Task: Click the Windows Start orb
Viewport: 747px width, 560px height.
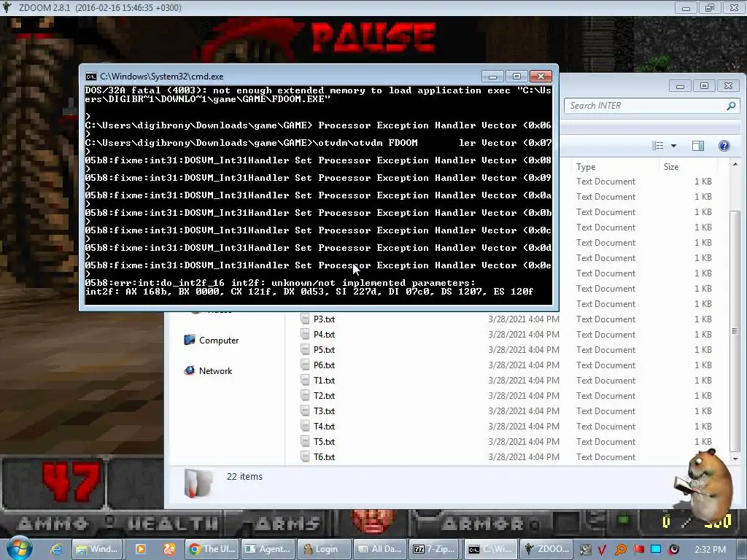Action: point(19,548)
